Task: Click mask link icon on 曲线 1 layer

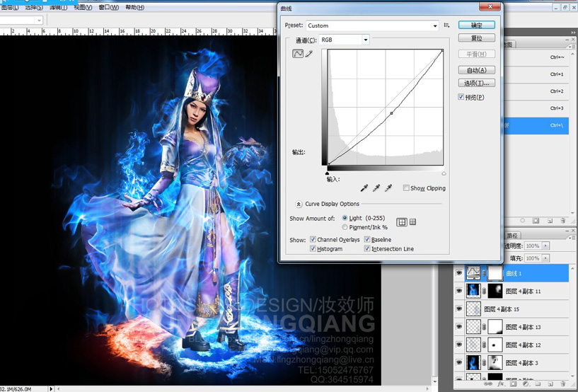Action: pyautogui.click(x=485, y=273)
